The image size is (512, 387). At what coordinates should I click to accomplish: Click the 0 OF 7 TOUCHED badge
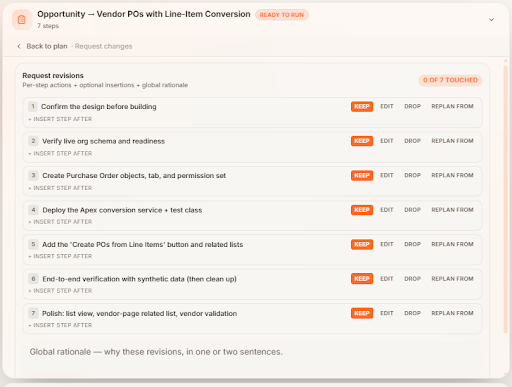click(450, 80)
